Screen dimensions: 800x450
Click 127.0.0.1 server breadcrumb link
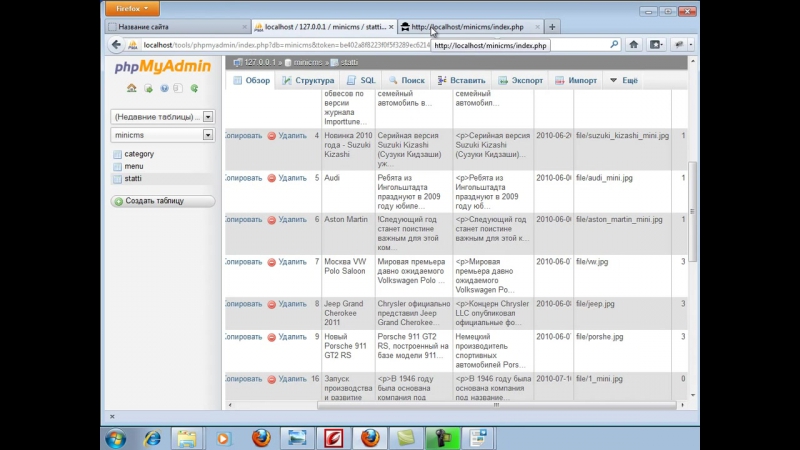pyautogui.click(x=260, y=62)
